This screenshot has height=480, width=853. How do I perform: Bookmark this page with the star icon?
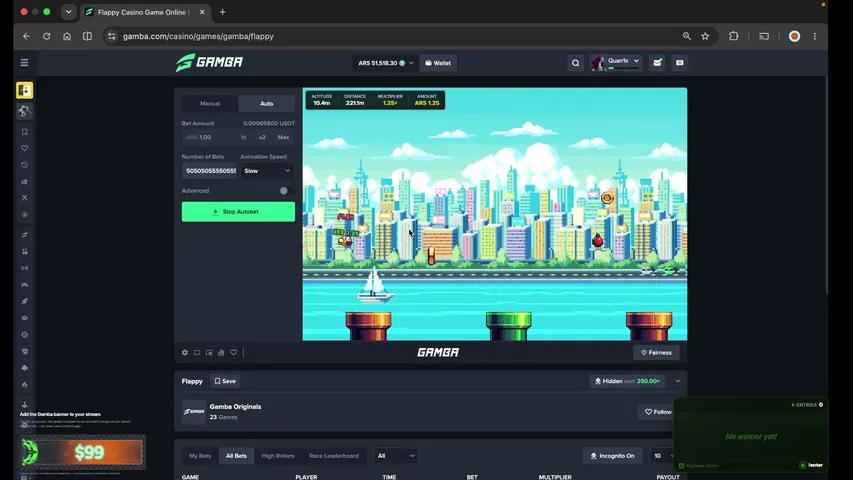pos(705,36)
